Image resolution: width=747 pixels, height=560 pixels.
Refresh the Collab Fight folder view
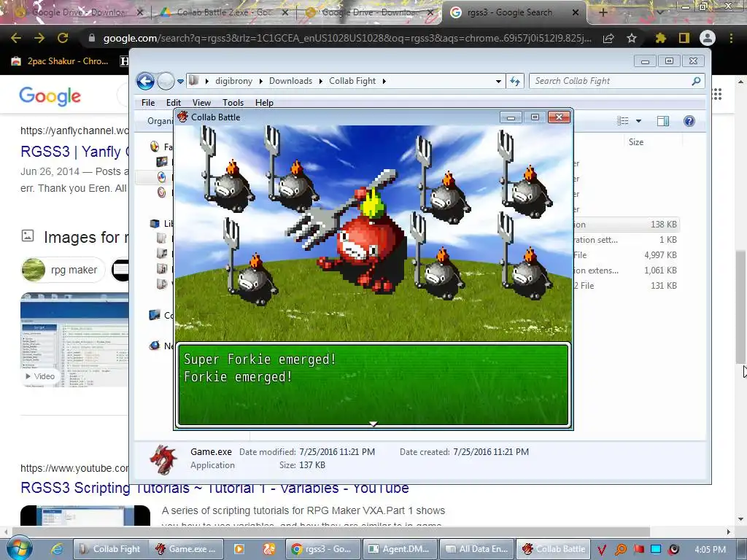click(x=515, y=81)
